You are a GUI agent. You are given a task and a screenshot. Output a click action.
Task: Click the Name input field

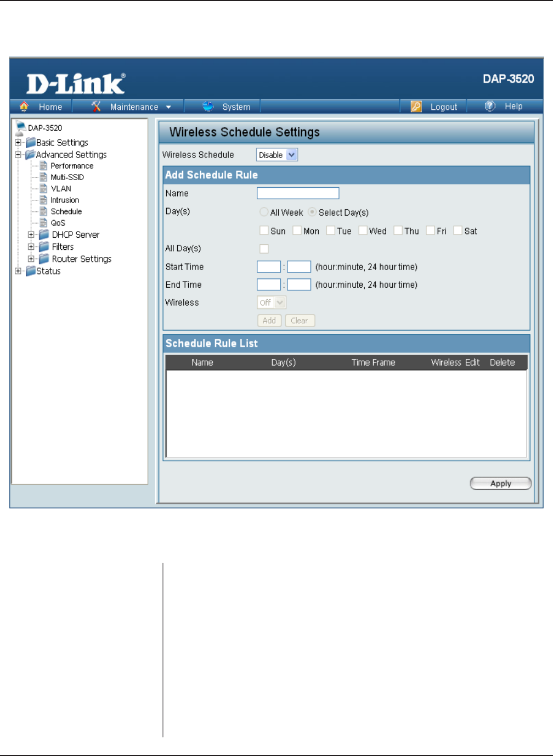pyautogui.click(x=298, y=193)
